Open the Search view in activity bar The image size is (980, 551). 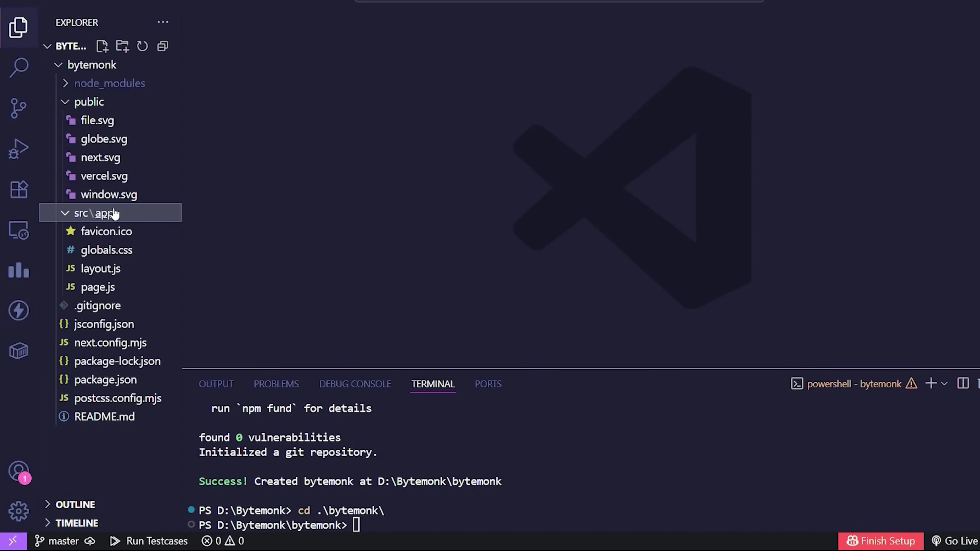tap(19, 68)
